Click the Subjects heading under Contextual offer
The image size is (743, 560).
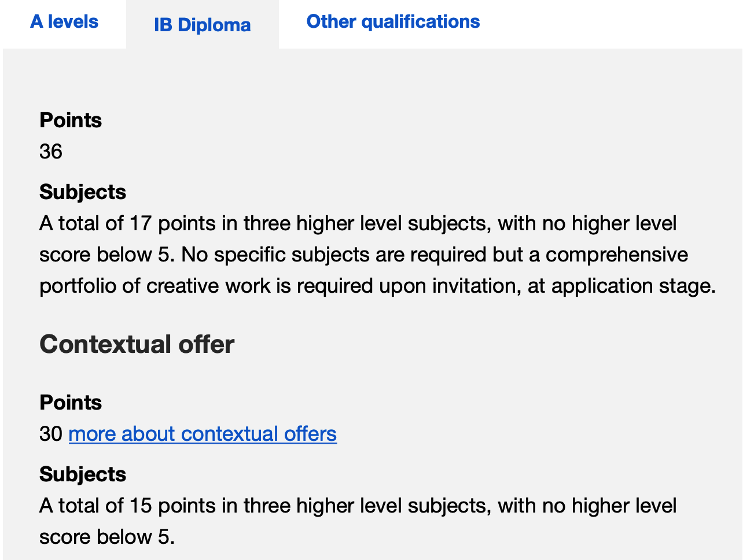pyautogui.click(x=83, y=474)
